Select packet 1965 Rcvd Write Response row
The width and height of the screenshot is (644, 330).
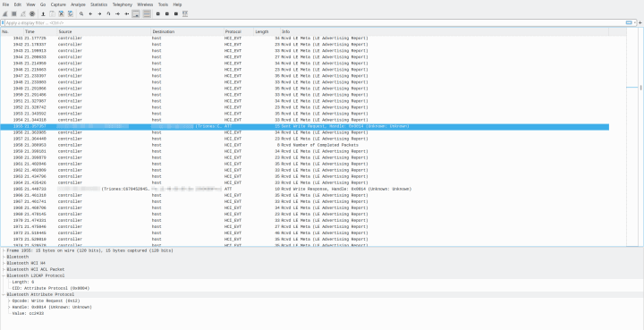tap(304, 189)
